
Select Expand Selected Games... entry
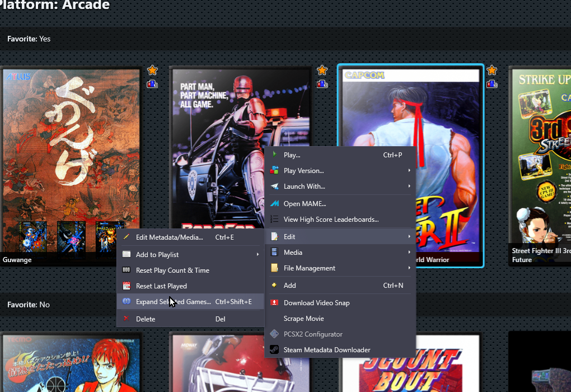click(190, 302)
